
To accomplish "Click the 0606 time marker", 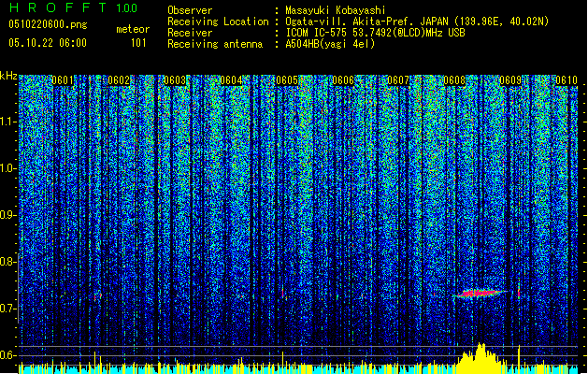I will coord(343,80).
